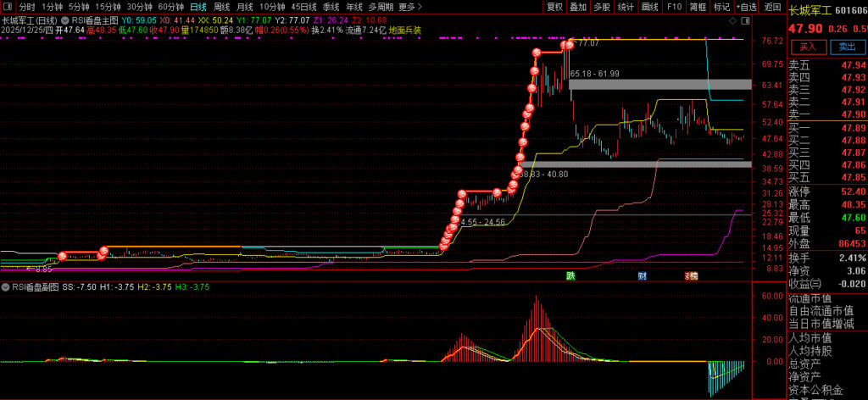This screenshot has height=400, width=868.
Task: Open the indicator settings icon before RSI看盘主图
Action: [65, 19]
